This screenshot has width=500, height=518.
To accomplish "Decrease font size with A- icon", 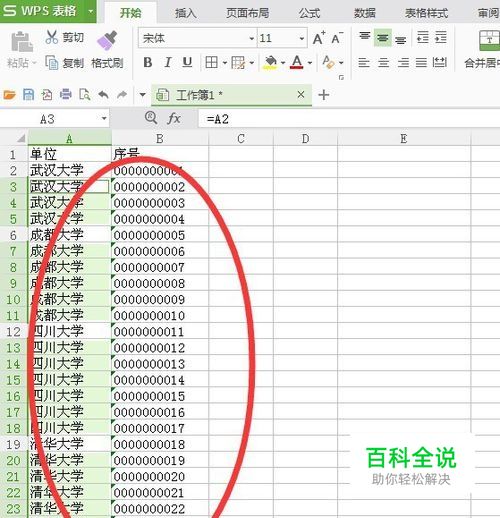I will tap(337, 38).
